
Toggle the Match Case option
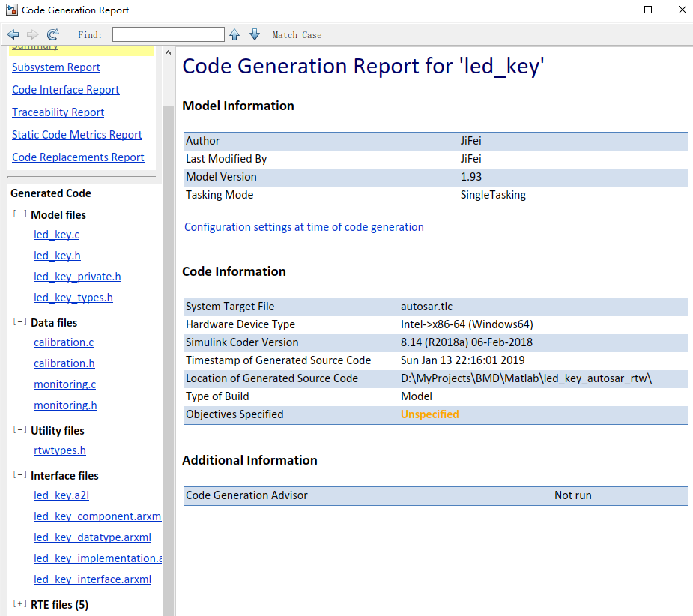297,35
